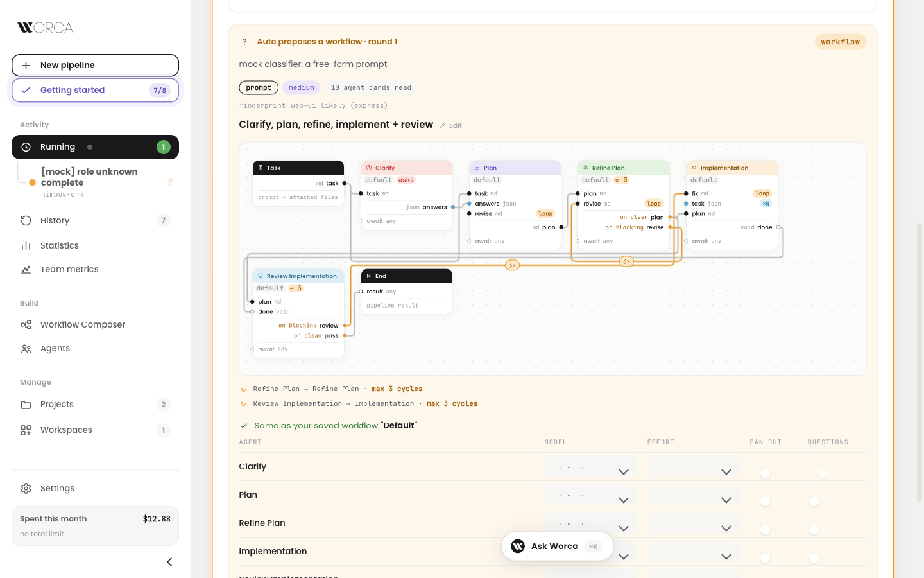This screenshot has width=924, height=578.
Task: Click the question mark icon by Auto proposes
Action: [x=244, y=42]
